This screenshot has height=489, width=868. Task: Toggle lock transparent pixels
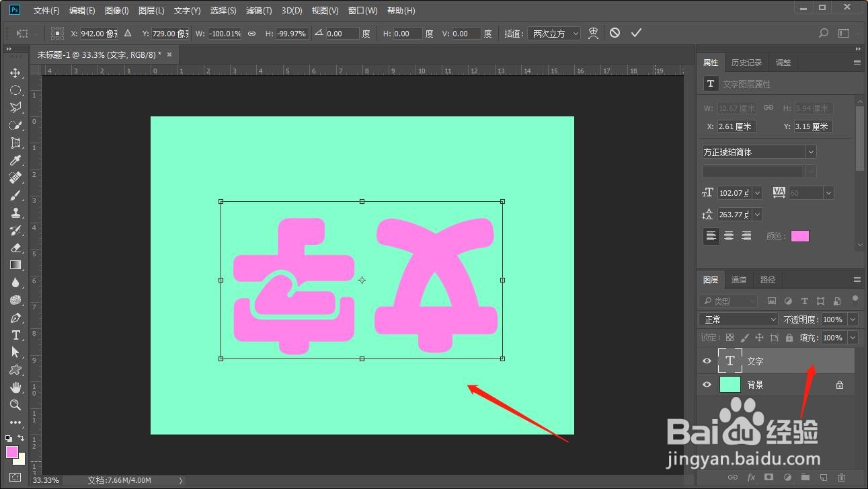click(729, 338)
